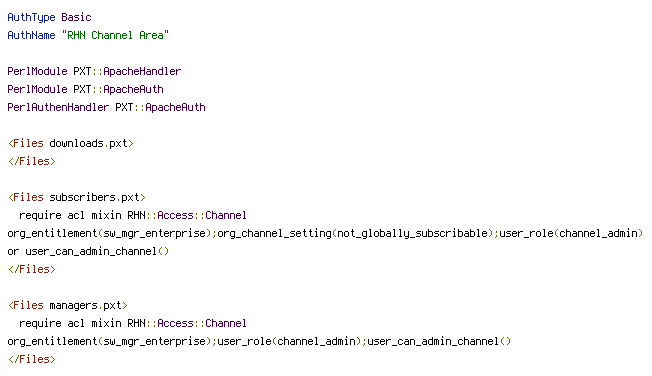Click the first closing </Files> tag

pos(32,161)
